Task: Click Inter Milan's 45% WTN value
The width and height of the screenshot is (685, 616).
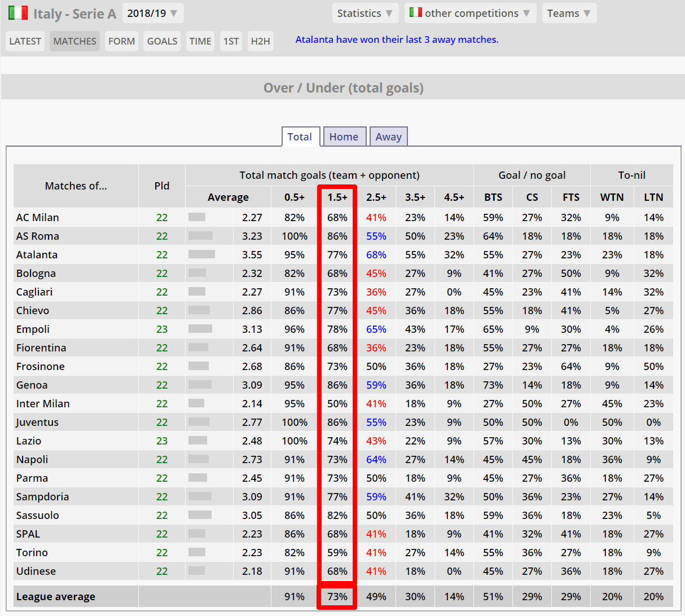Action: click(612, 403)
